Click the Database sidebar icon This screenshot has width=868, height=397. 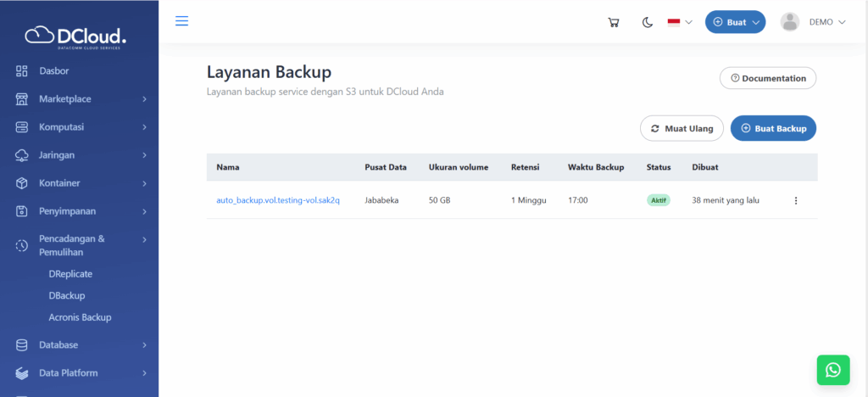[x=22, y=345]
